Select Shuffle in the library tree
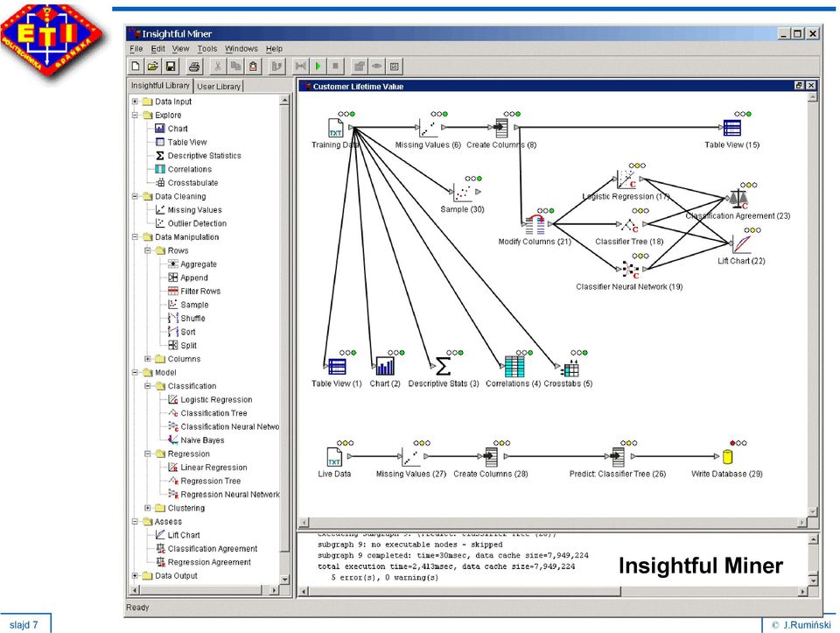 click(192, 319)
